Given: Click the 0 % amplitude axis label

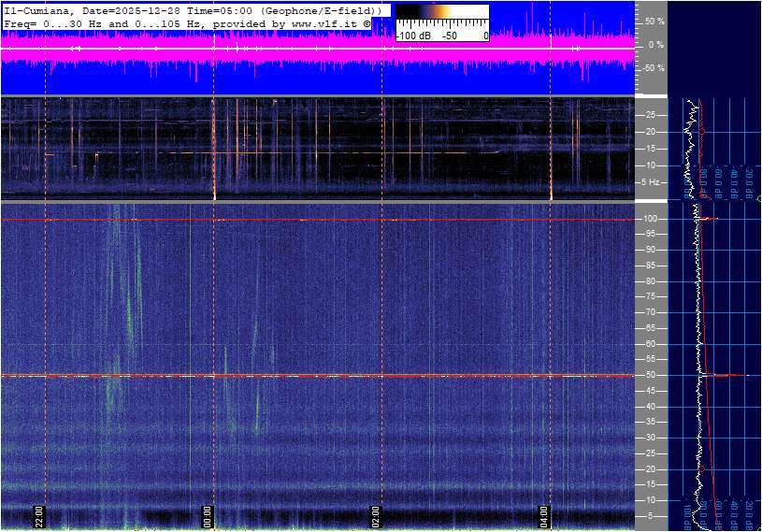Looking at the screenshot, I should pos(656,44).
